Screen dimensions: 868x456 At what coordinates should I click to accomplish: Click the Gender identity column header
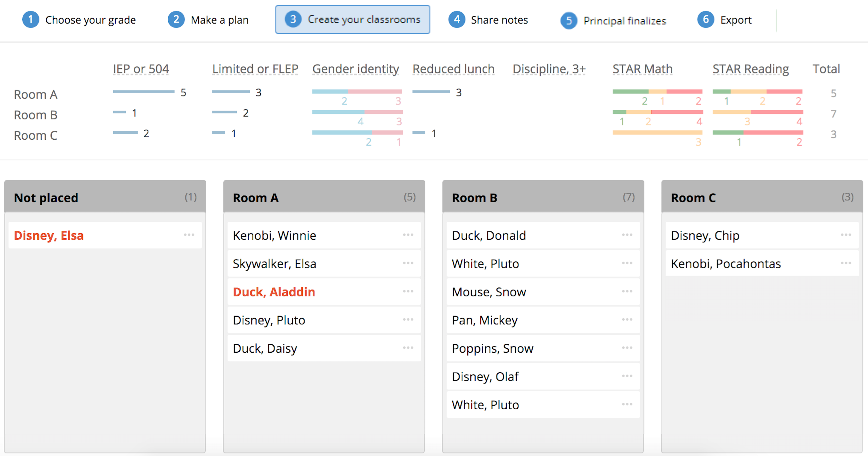(356, 69)
